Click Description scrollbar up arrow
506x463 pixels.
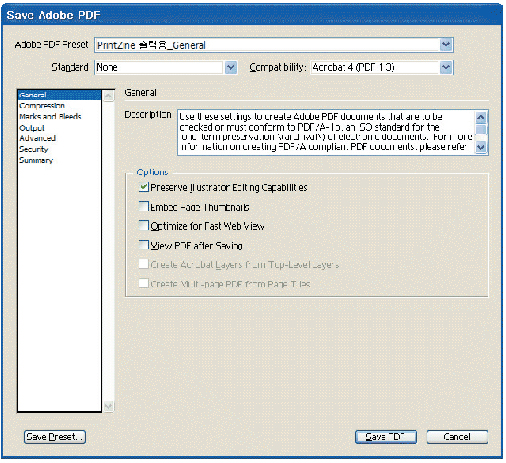tap(481, 117)
